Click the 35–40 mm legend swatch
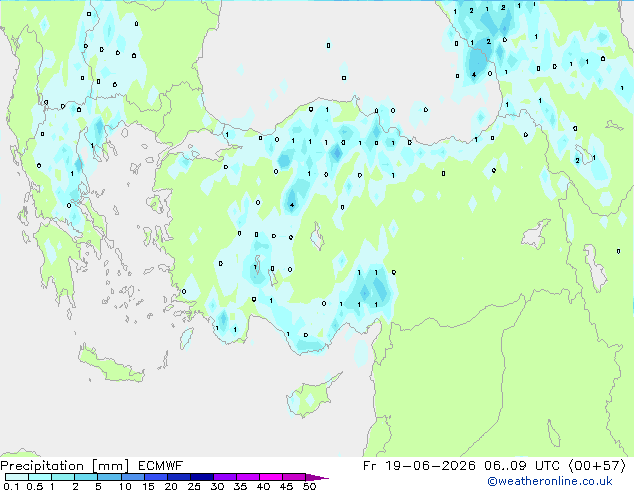Viewport: 634px width, 490px height. [247, 477]
